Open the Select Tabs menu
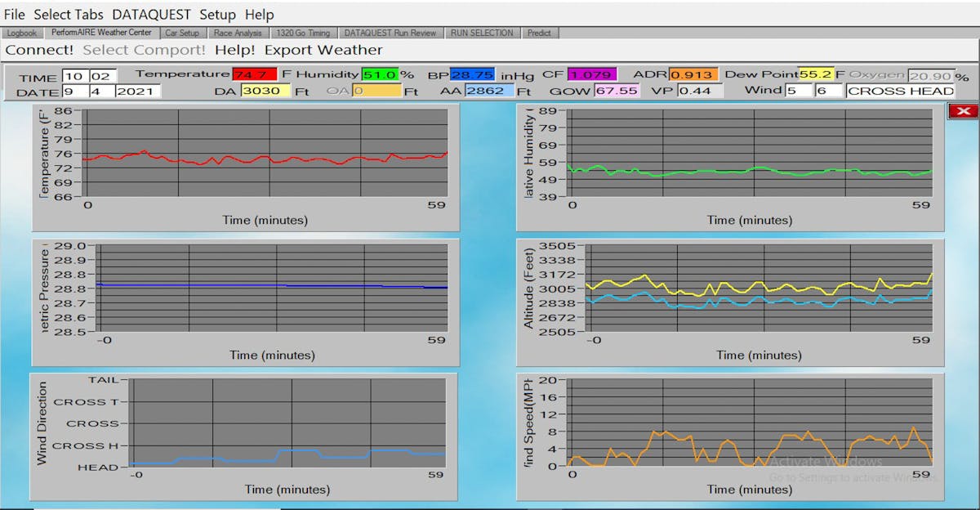This screenshot has width=980, height=510. tap(69, 14)
